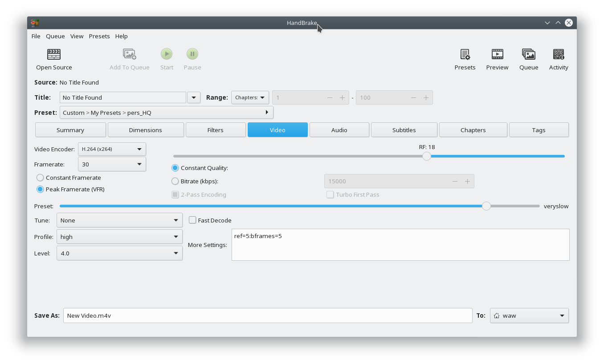Open the destination folder waw dropdown

[x=529, y=315]
